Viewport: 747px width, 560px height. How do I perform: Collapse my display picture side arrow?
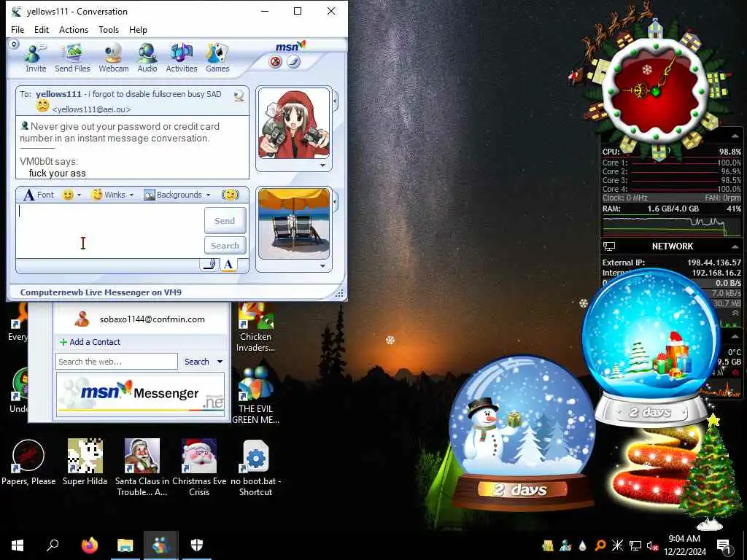336,202
